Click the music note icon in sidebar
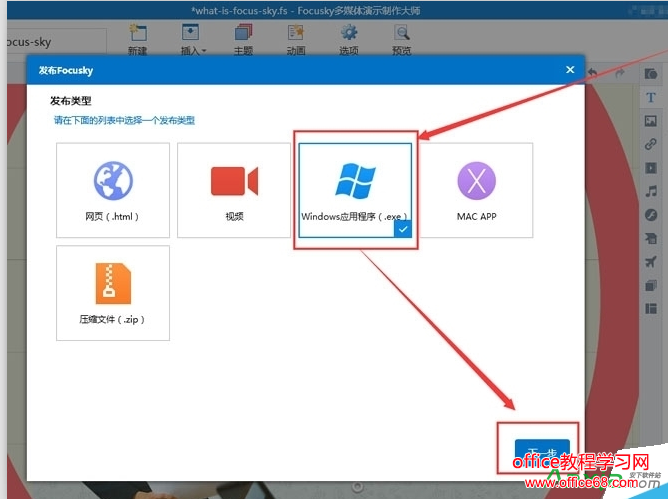 click(x=651, y=191)
